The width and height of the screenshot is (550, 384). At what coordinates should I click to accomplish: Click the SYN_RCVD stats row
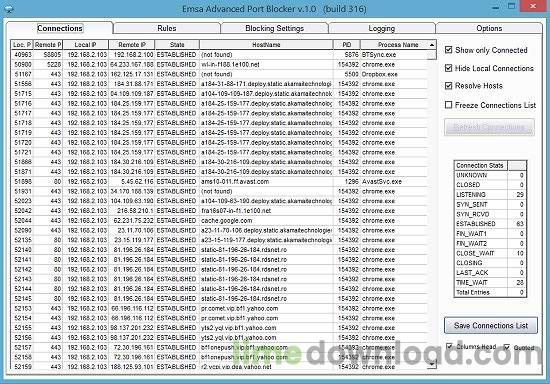point(490,214)
